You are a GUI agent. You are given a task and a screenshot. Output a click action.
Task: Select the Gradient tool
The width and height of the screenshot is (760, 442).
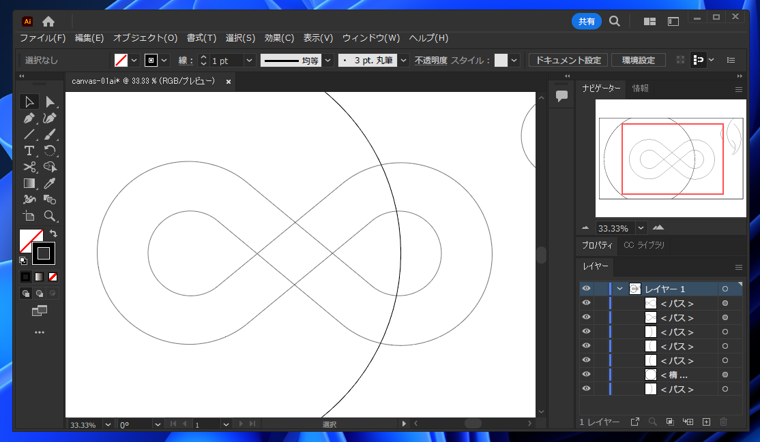point(29,183)
